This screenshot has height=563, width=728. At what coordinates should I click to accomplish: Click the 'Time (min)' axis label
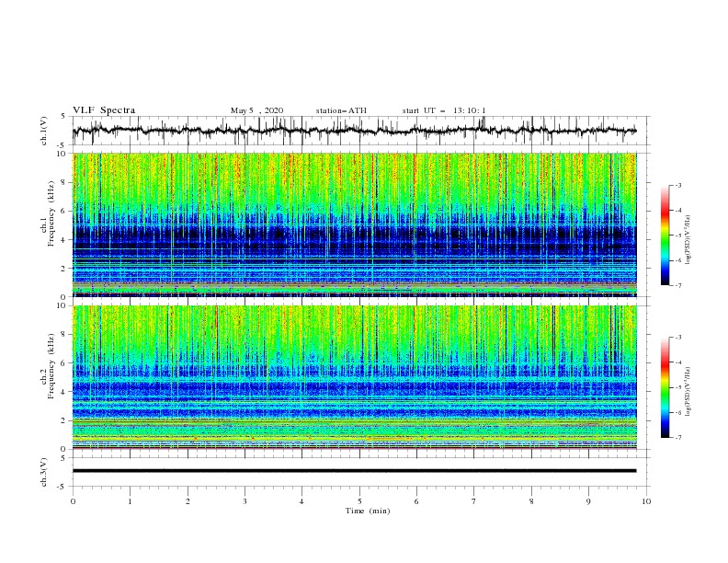click(x=368, y=511)
